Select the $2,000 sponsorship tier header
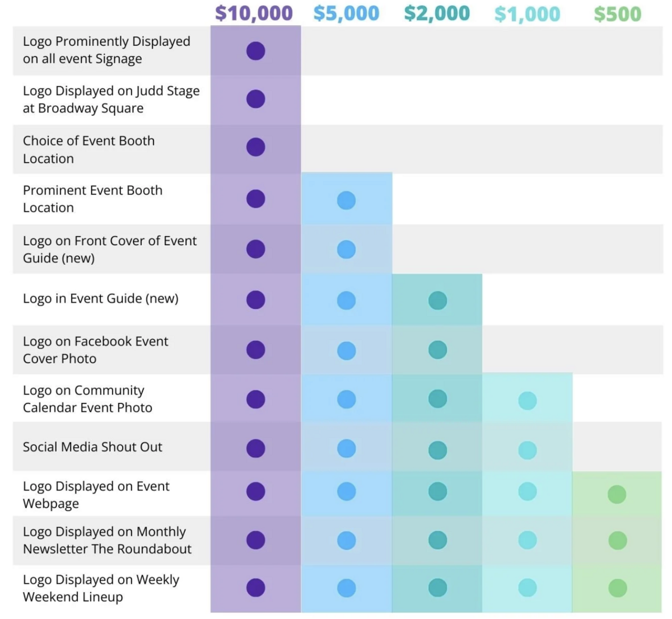The image size is (672, 619). click(x=437, y=13)
